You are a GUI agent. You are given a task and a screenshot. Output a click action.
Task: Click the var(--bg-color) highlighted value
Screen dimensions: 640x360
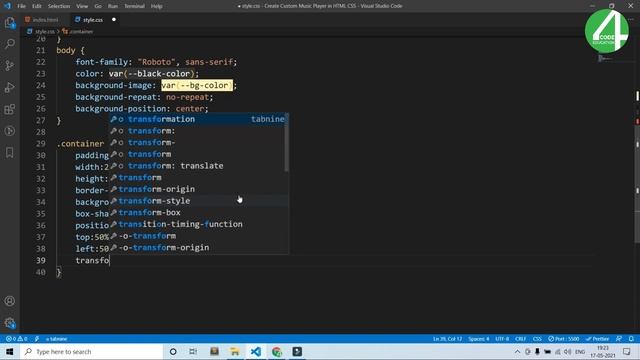pos(197,85)
